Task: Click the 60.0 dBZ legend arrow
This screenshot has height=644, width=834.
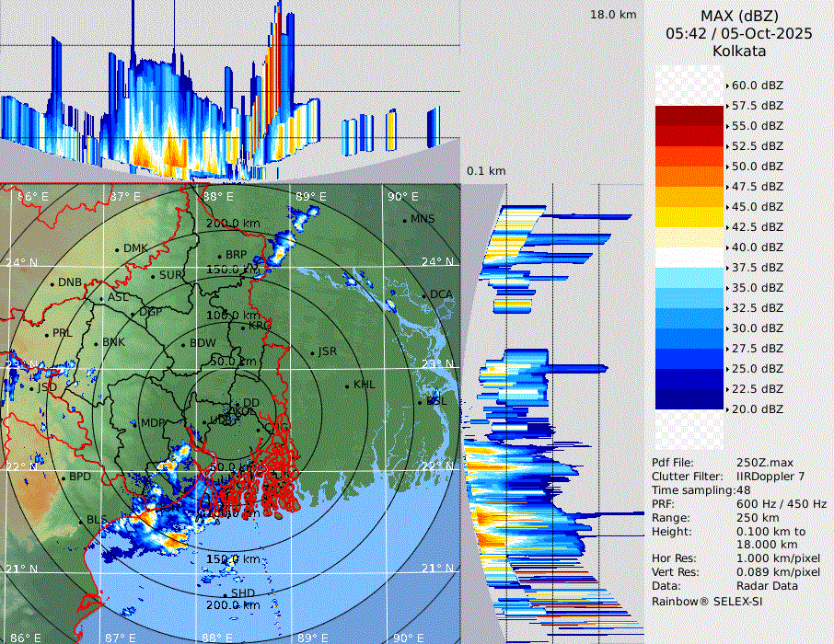Action: [727, 86]
